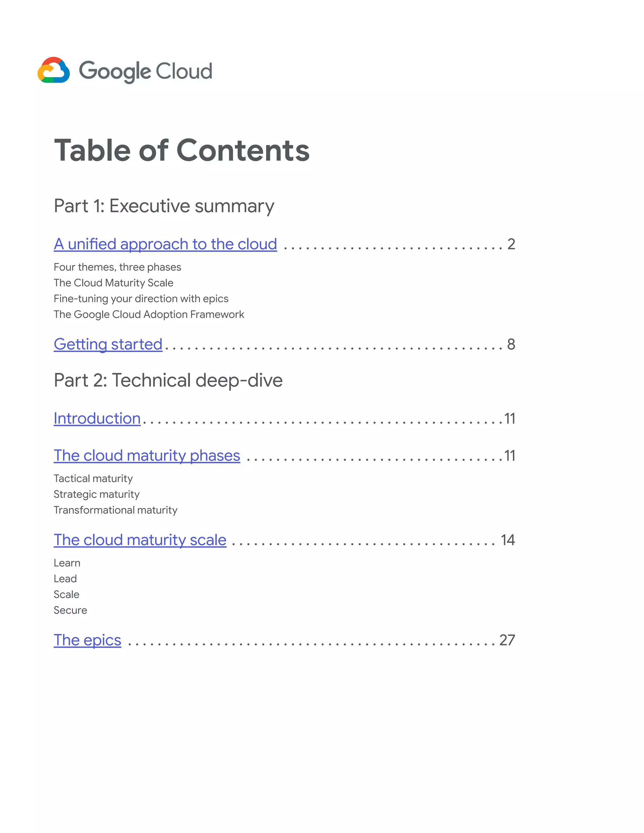
Task: Click 'Fine-tuning your direction with epics' text
Action: pos(141,299)
